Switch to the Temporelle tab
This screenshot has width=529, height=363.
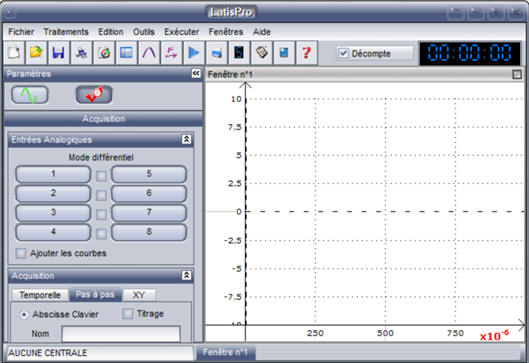click(x=40, y=295)
